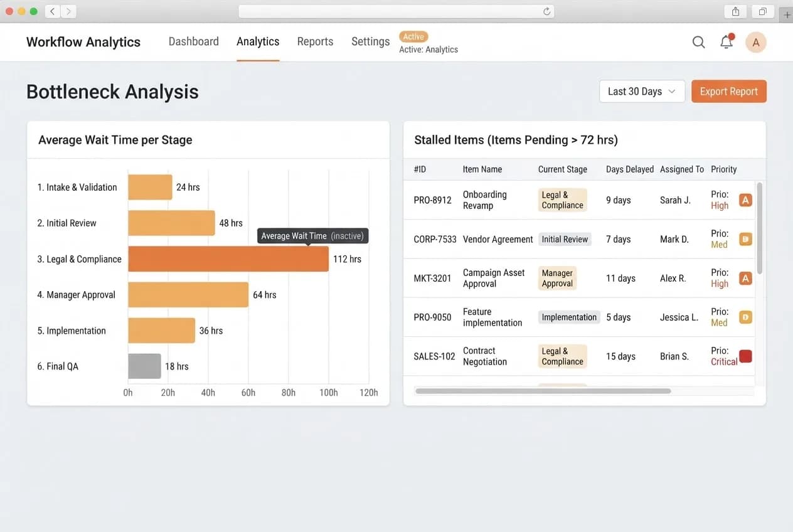Click the orange Active status badge
This screenshot has width=793, height=532.
413,37
